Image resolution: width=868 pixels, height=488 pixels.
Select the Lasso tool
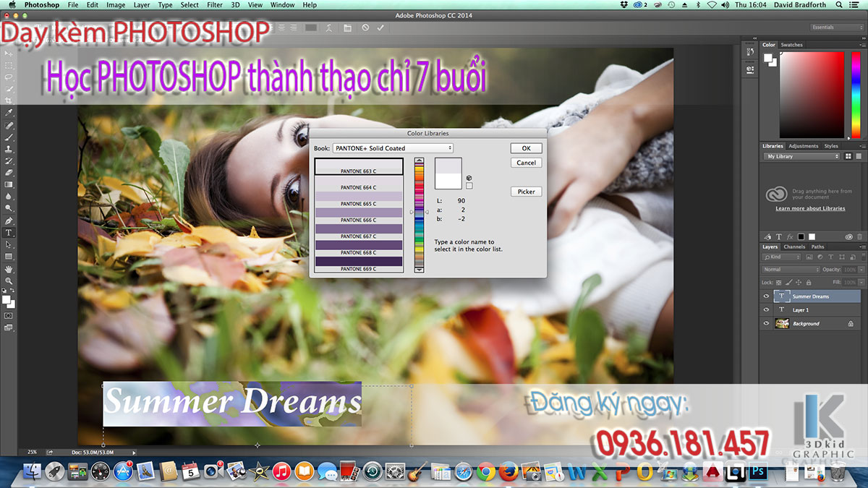tap(9, 77)
